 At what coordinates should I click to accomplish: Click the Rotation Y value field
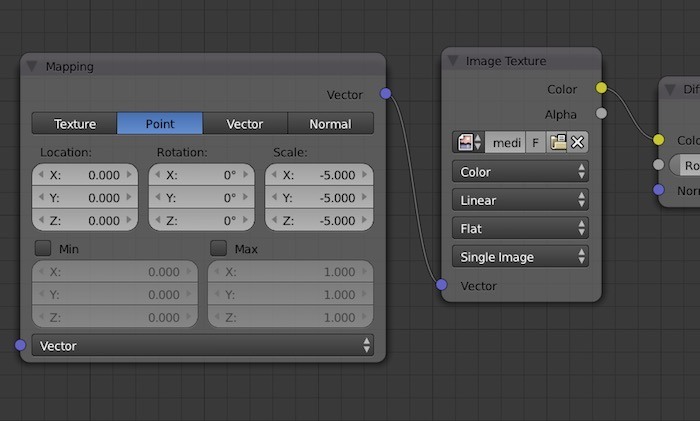pos(201,198)
